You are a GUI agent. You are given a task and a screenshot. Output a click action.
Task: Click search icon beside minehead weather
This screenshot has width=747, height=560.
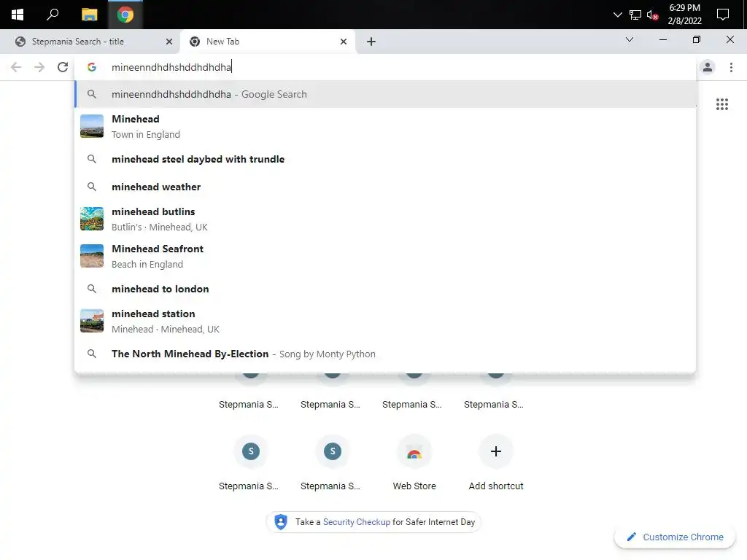[92, 187]
